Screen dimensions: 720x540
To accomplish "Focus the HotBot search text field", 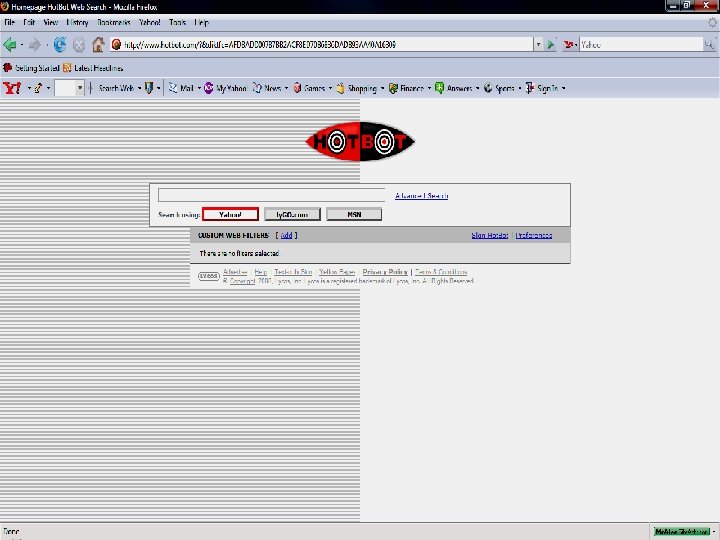I will [x=271, y=195].
